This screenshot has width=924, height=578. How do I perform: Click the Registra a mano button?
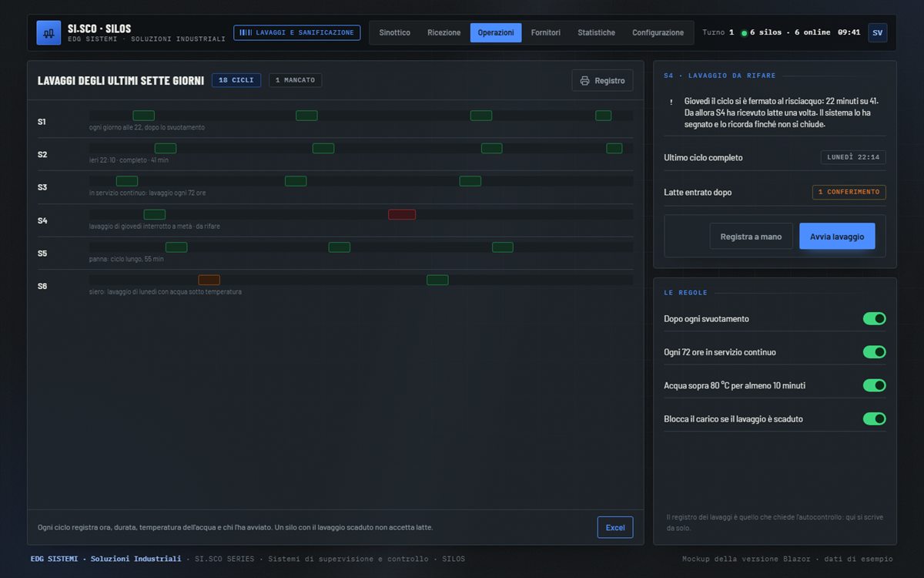pyautogui.click(x=751, y=237)
